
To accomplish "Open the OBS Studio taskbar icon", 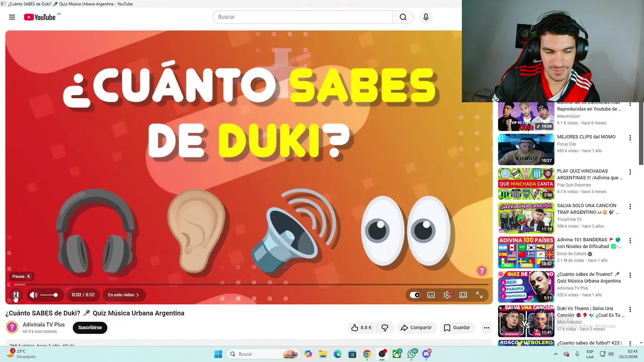I will (382, 354).
